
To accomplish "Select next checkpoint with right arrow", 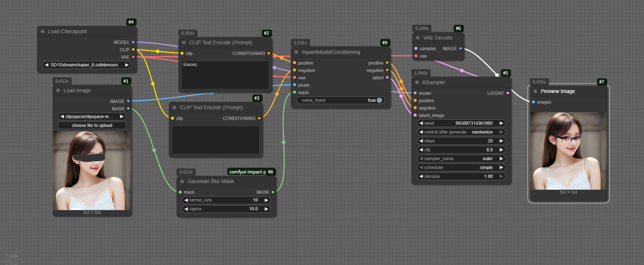I will pyautogui.click(x=127, y=65).
